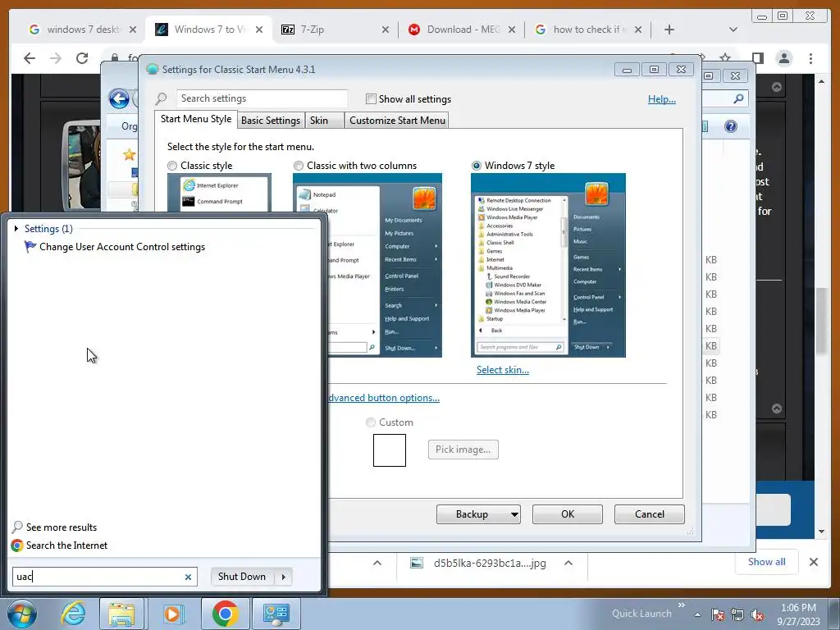
Task: Close the Download - MEGA tab
Action: (x=512, y=30)
